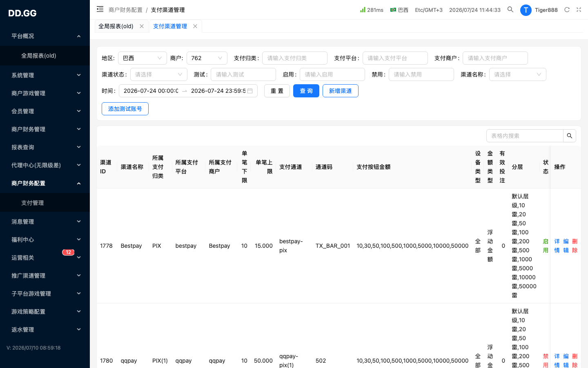
Task: Expand the 会员管理 sidebar menu
Action: coord(45,111)
